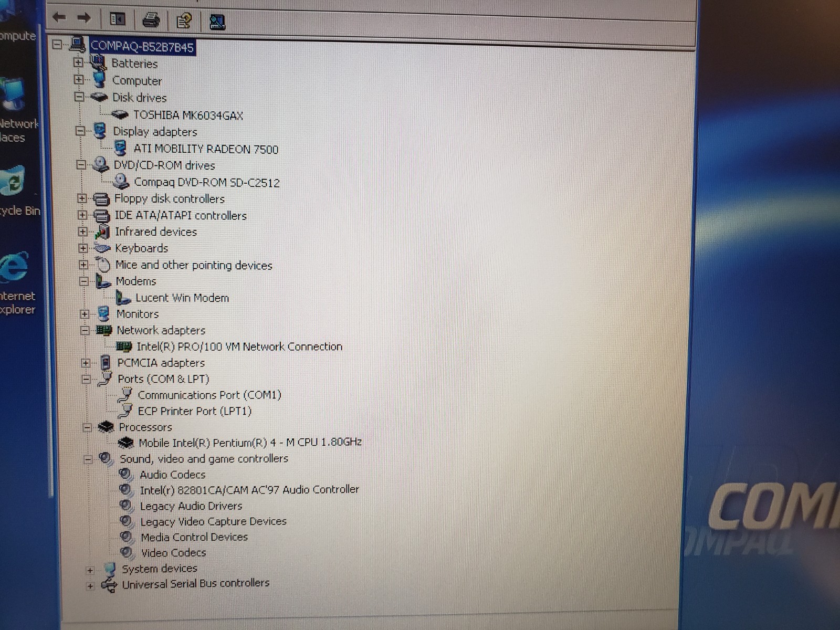The image size is (840, 630).
Task: Select the Audio Codecs device
Action: click(173, 475)
